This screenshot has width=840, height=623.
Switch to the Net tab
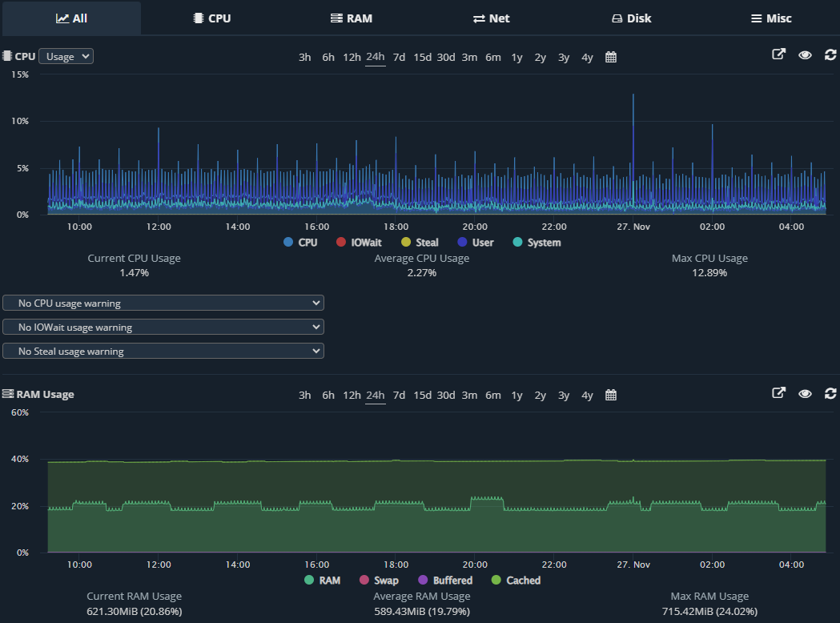point(491,18)
